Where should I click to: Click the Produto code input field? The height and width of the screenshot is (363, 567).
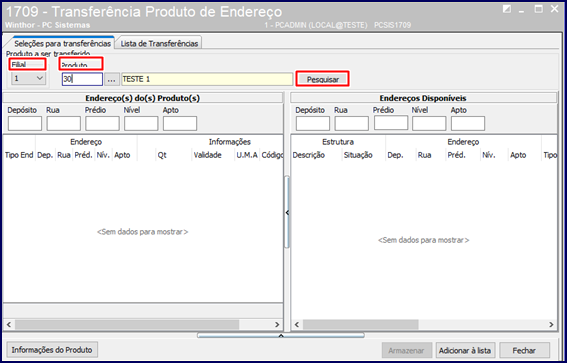pyautogui.click(x=82, y=79)
